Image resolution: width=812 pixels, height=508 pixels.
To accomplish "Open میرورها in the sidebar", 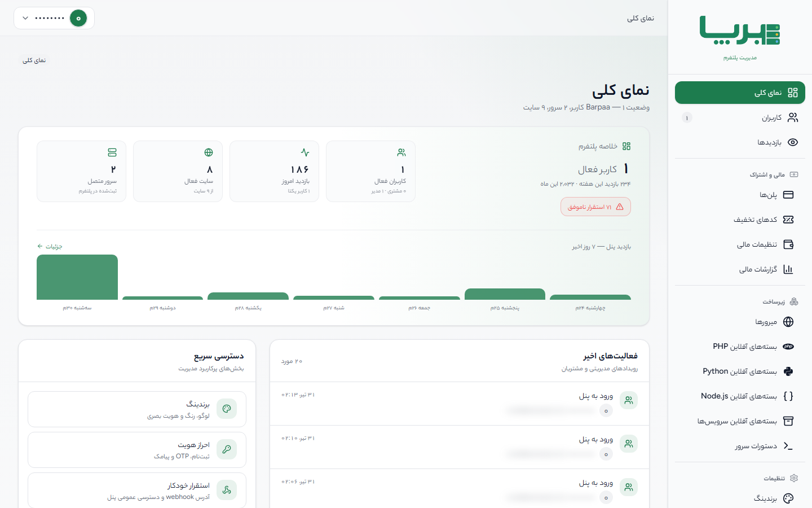I will click(740, 322).
